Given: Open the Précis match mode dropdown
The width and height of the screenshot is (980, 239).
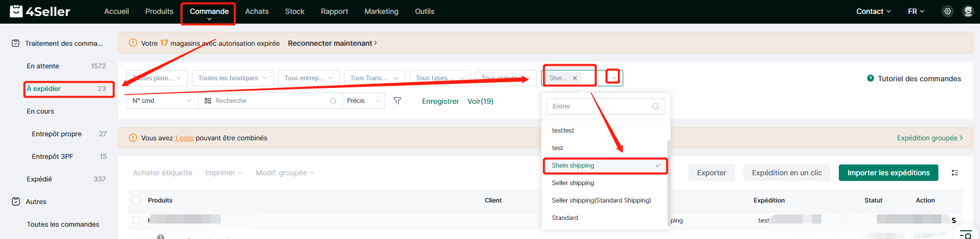Looking at the screenshot, I should (x=364, y=101).
